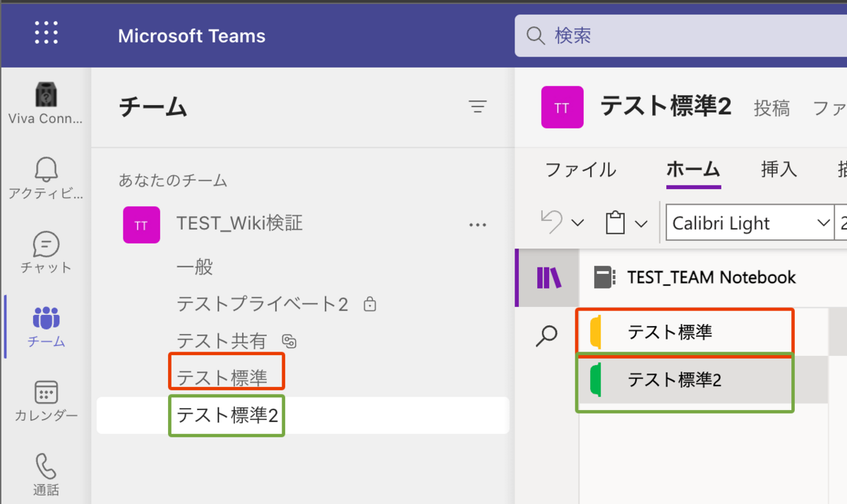Expand the paste clipboard dropdown arrow
The image size is (847, 504).
(x=641, y=224)
